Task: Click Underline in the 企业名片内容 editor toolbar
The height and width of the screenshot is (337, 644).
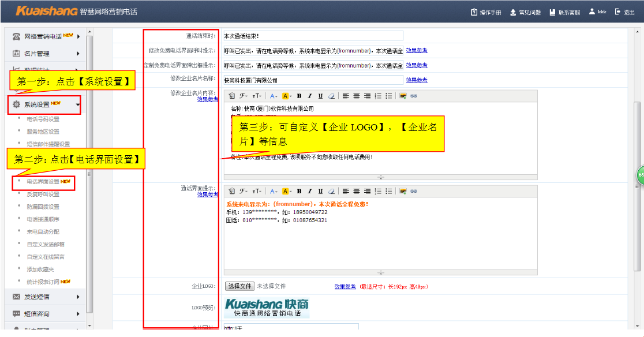Action: (320, 96)
